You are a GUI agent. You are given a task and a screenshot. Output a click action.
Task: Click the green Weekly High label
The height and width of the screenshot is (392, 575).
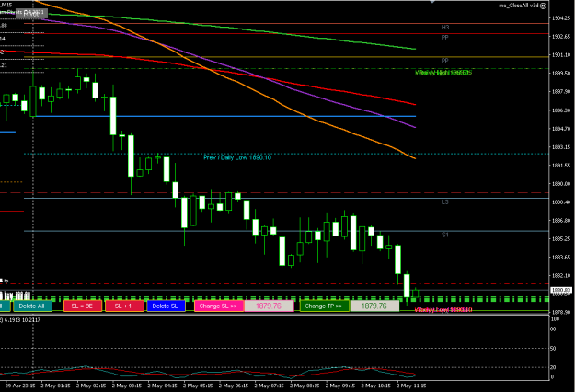[x=443, y=73]
